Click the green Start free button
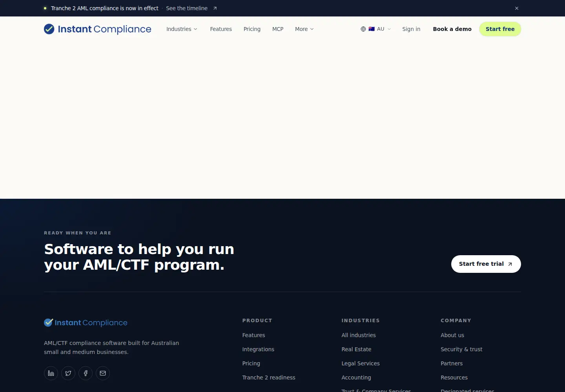Screen dimensions: 565x392 point(500,29)
